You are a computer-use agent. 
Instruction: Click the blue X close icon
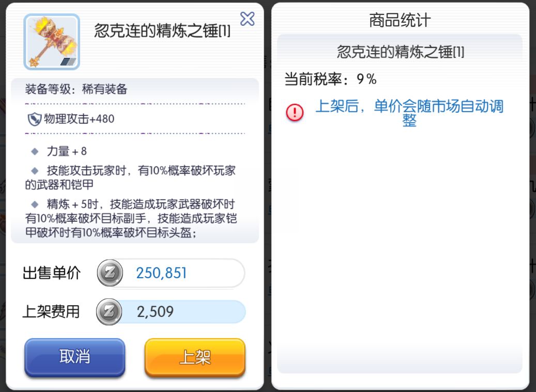[248, 19]
